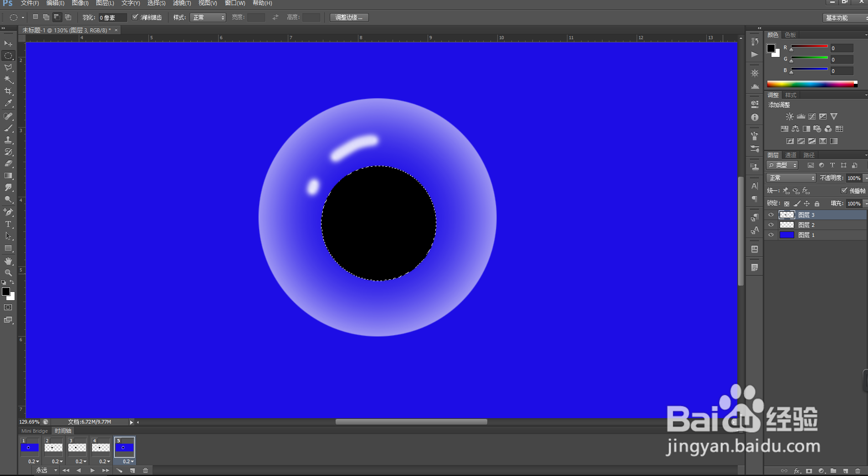Image resolution: width=868 pixels, height=476 pixels.
Task: Open the 图层(L) menu
Action: point(105,3)
